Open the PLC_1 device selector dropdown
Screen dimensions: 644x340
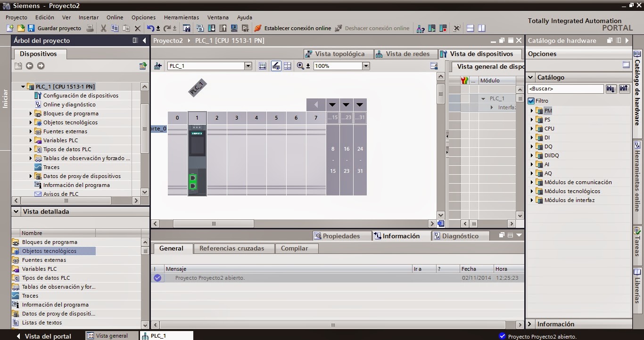click(x=248, y=65)
